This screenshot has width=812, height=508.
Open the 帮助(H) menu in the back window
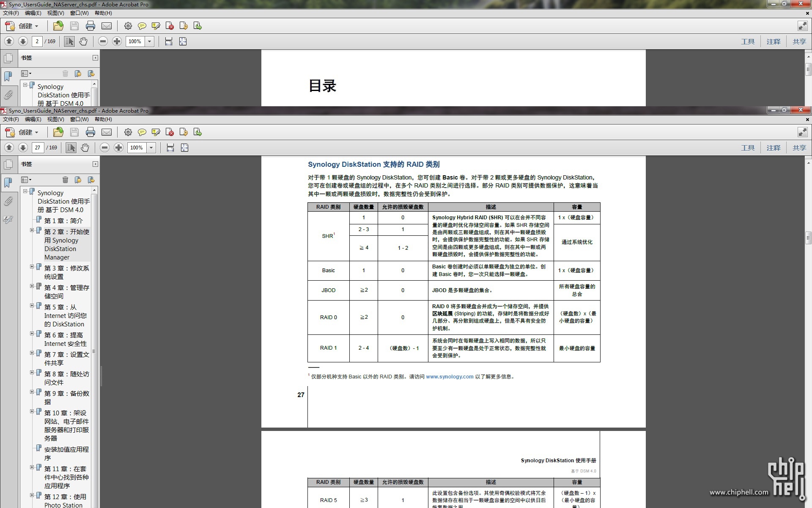[x=103, y=13]
